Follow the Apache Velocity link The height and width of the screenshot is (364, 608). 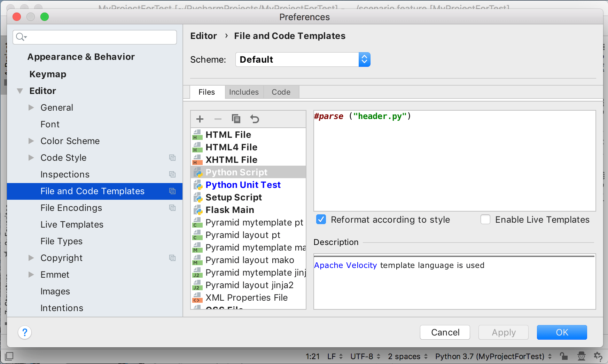[345, 265]
